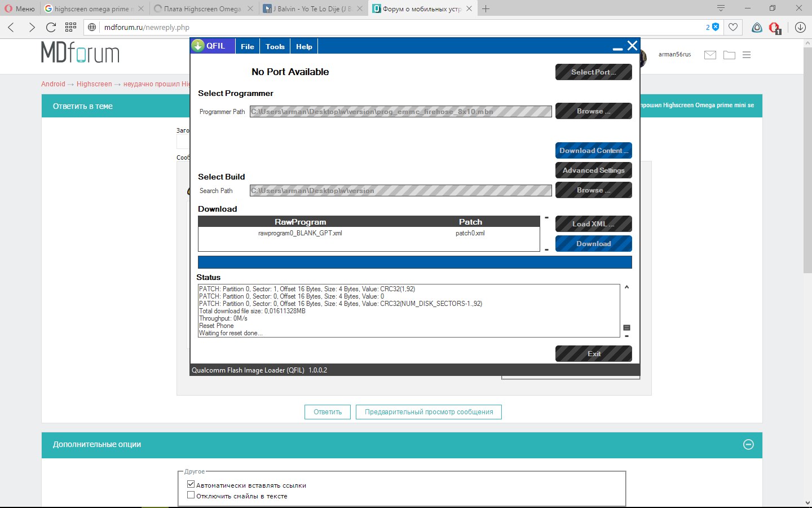Click the heart bookmark icon in address bar
This screenshot has width=812, height=508.
click(x=733, y=27)
